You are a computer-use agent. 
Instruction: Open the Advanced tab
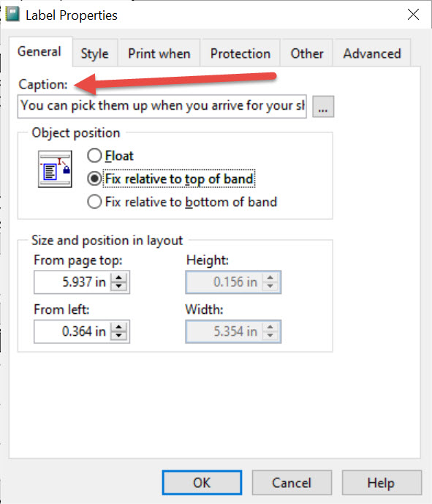(x=372, y=53)
